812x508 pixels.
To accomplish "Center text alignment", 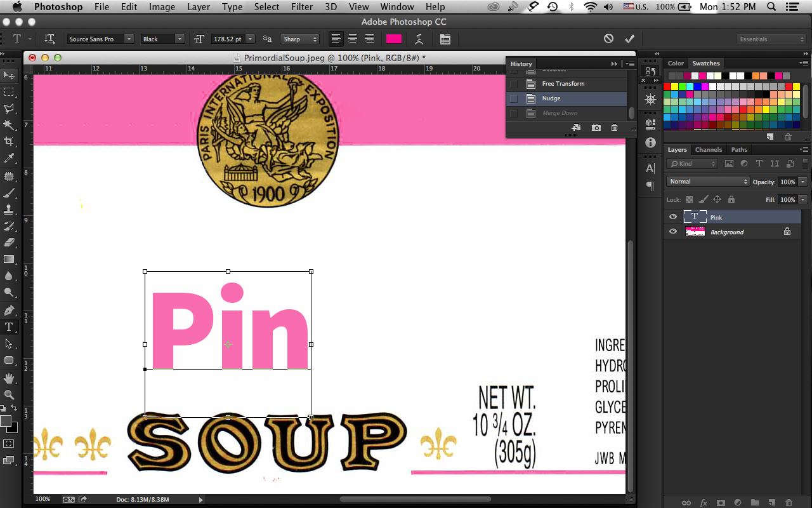I will click(353, 39).
